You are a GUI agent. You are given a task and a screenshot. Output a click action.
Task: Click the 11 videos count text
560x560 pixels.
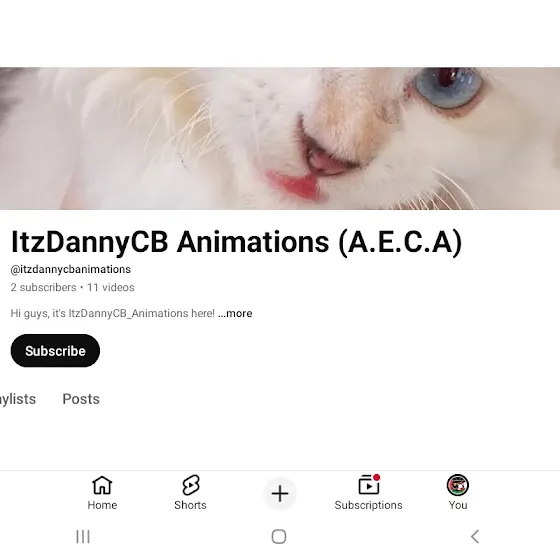click(x=111, y=288)
